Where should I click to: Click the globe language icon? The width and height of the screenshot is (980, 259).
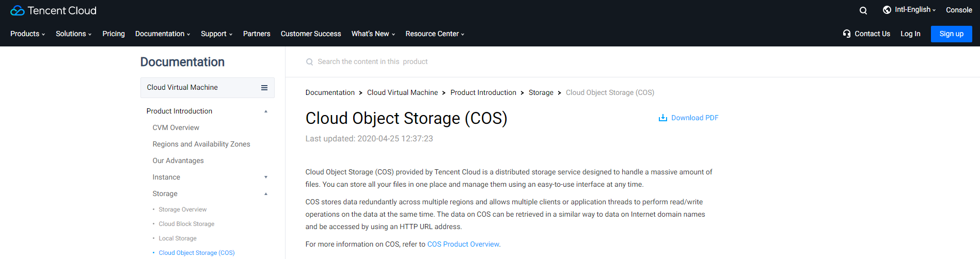click(x=887, y=10)
